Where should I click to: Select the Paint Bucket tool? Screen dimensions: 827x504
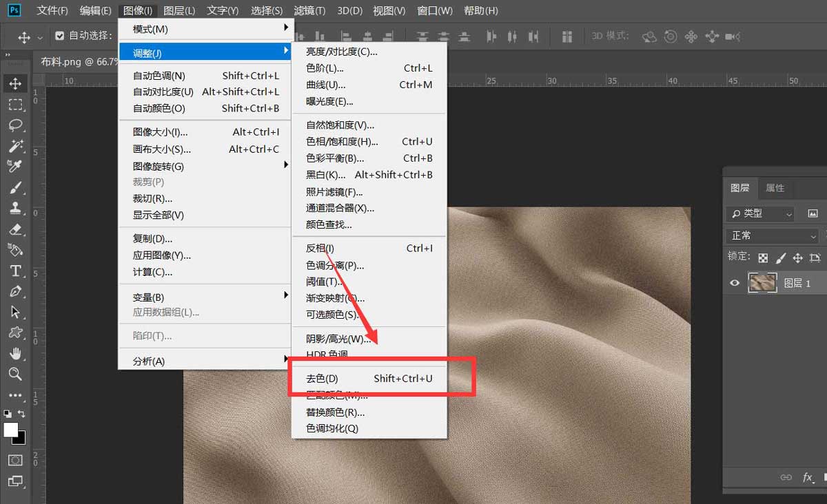coord(15,250)
